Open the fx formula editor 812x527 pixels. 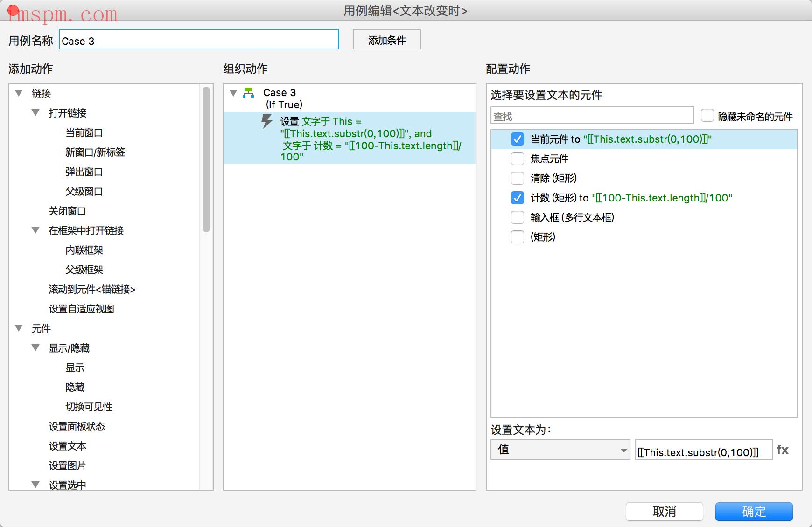coord(783,450)
